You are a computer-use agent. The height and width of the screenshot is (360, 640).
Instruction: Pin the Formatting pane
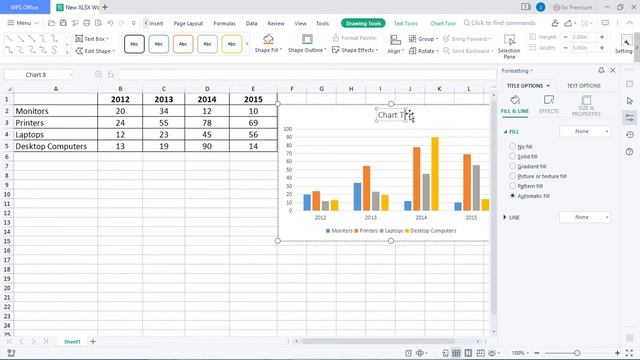[601, 70]
